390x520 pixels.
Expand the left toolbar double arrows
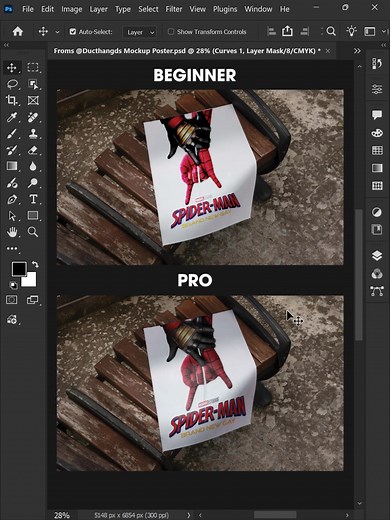[x=6, y=45]
